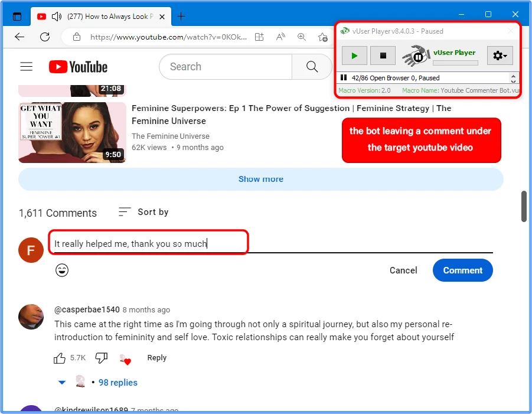Viewport: 532px width, 414px height.
Task: Click the 8 months ago timestamp
Action: coord(146,310)
